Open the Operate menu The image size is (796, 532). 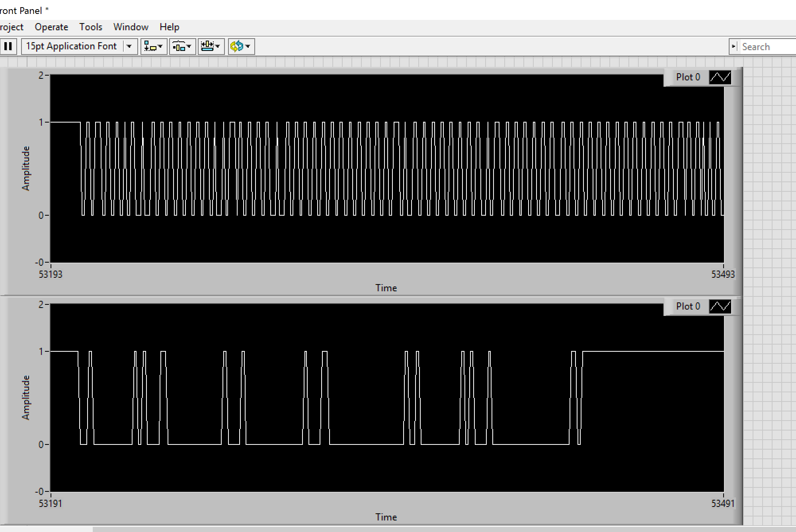tap(51, 27)
